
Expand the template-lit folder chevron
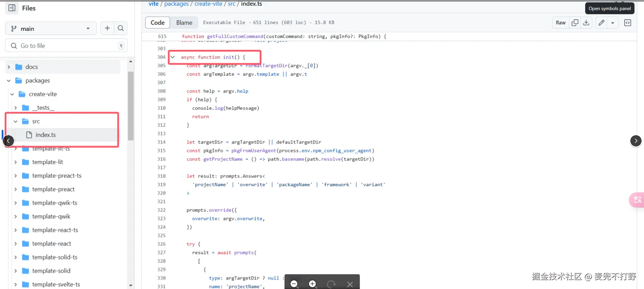click(x=16, y=162)
